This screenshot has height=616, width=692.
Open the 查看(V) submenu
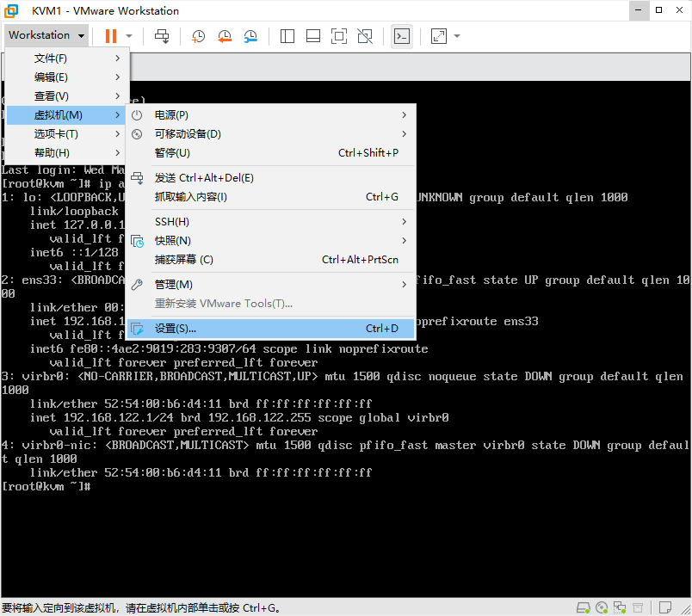(x=68, y=96)
